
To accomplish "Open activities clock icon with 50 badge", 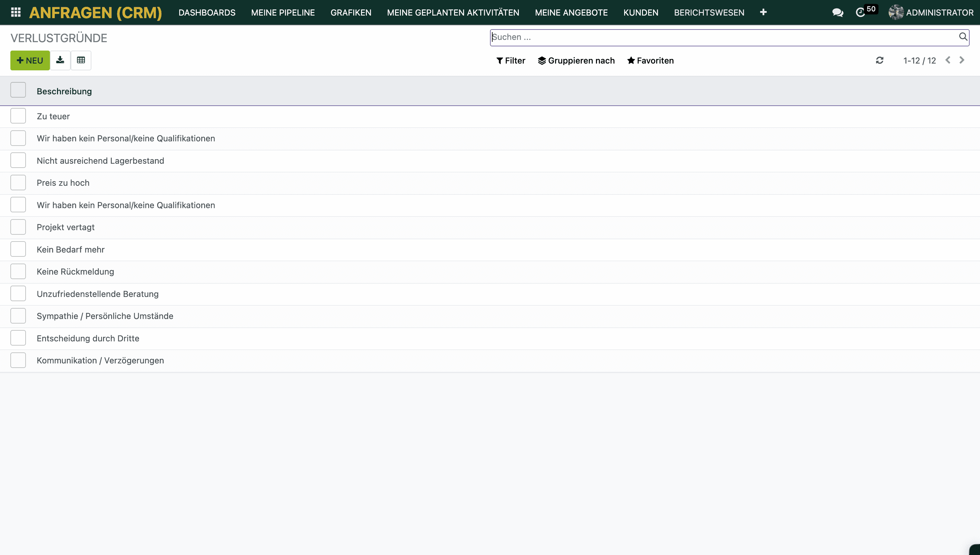I will (x=861, y=13).
